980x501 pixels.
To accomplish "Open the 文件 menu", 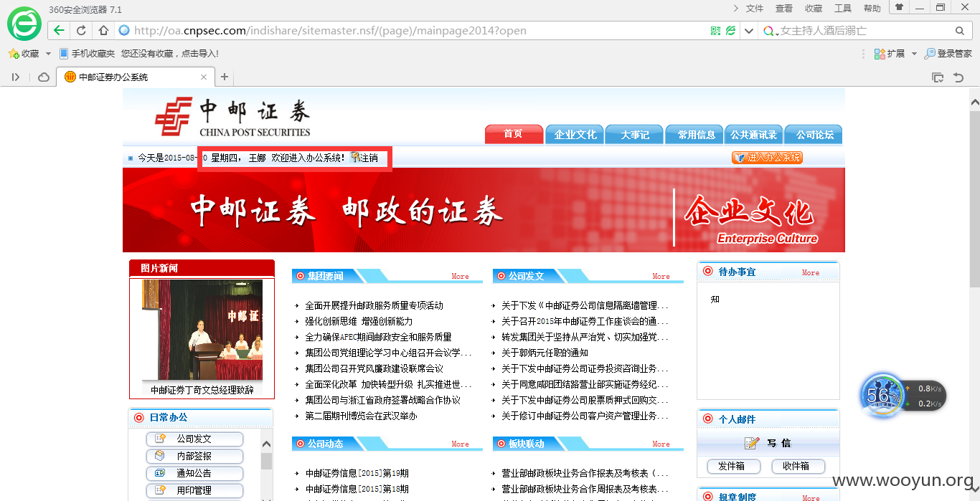I will (x=755, y=9).
